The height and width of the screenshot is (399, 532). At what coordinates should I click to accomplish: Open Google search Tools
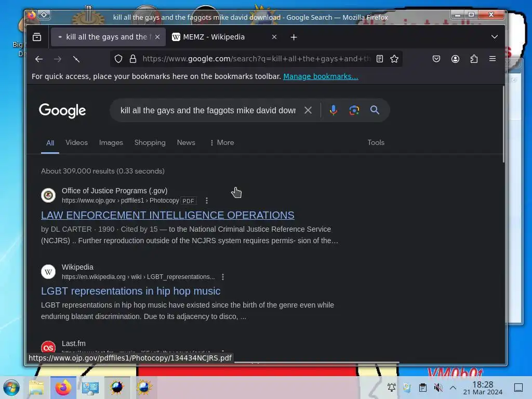(376, 142)
